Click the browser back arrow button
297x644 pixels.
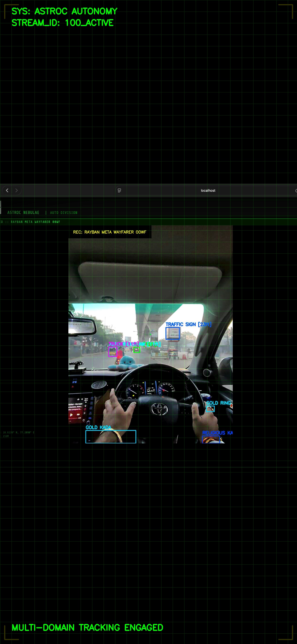[x=7, y=190]
